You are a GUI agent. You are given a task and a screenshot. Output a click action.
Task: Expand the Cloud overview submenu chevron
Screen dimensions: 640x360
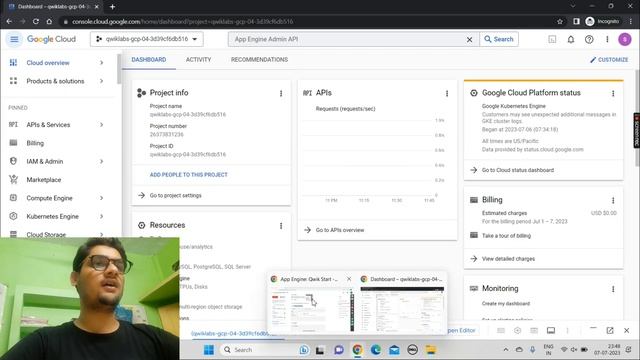click(x=102, y=63)
